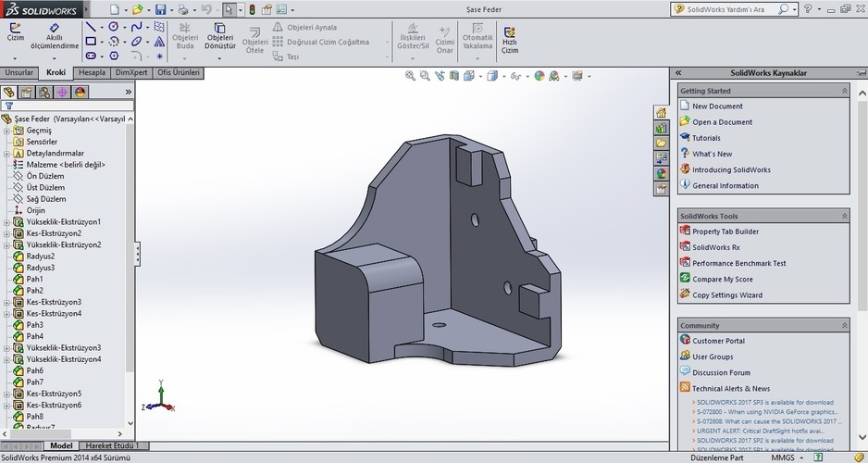Select the Polygon sketch tool

[114, 56]
